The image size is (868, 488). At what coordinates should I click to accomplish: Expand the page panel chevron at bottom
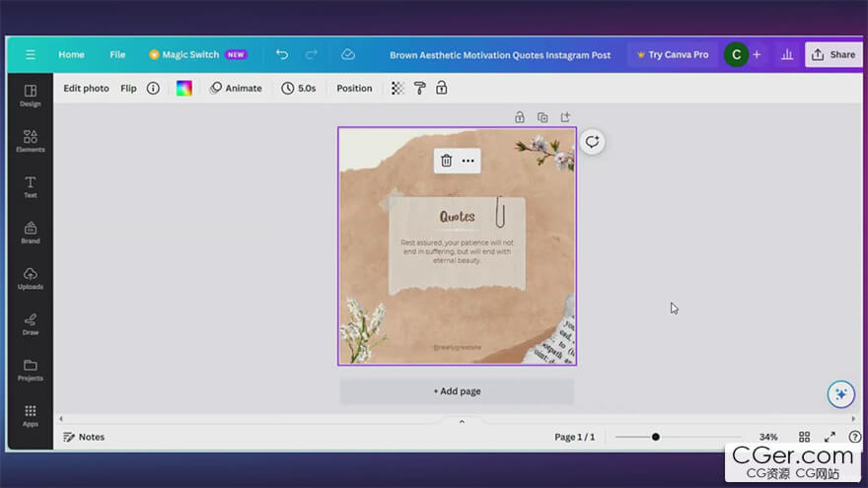tap(461, 421)
